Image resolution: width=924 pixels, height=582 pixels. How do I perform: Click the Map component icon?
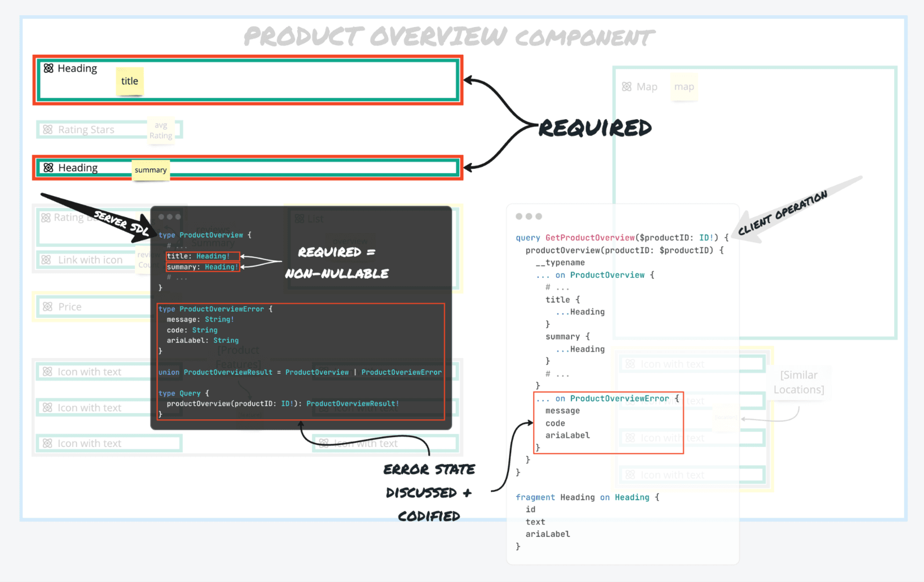(627, 86)
